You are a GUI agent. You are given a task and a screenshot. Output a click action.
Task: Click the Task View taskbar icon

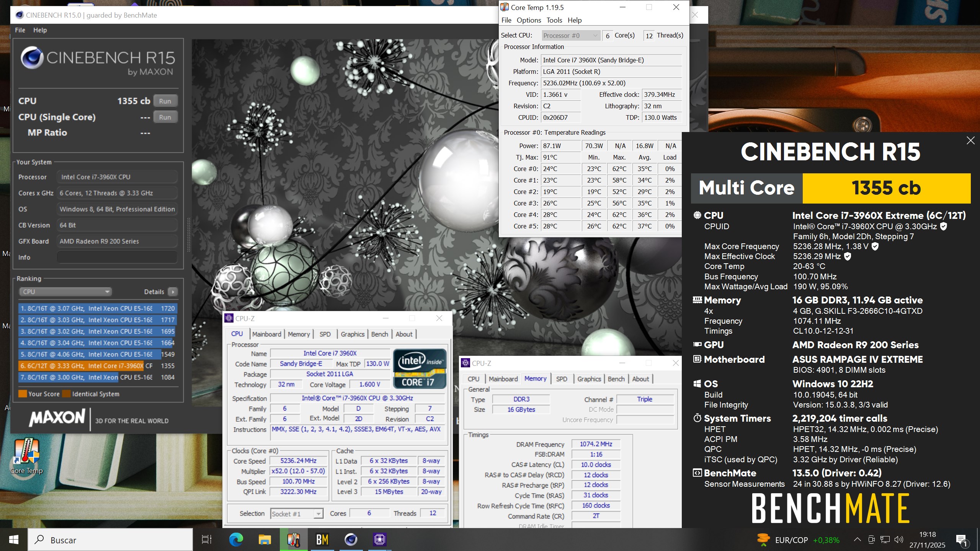click(x=207, y=540)
